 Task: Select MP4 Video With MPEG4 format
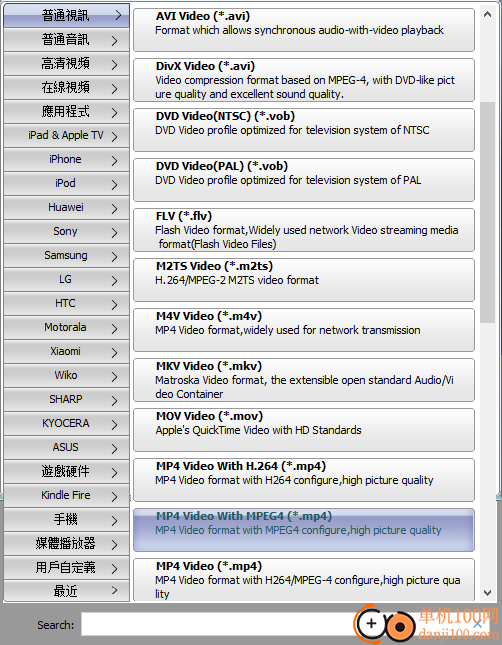tap(304, 530)
